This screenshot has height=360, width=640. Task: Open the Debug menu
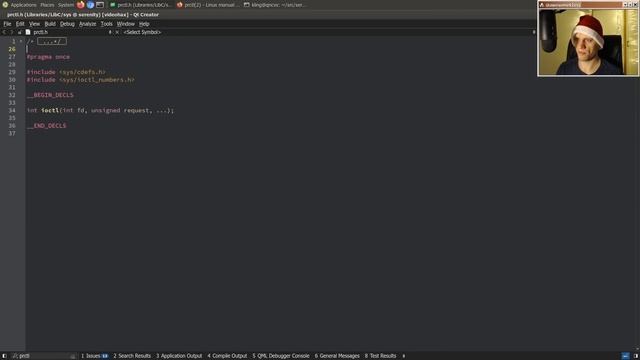point(67,24)
